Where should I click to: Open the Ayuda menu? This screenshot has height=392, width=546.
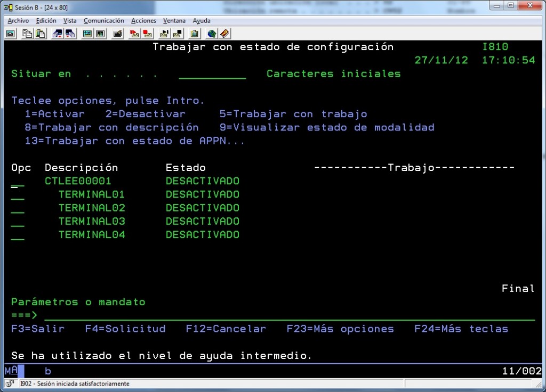coord(201,21)
